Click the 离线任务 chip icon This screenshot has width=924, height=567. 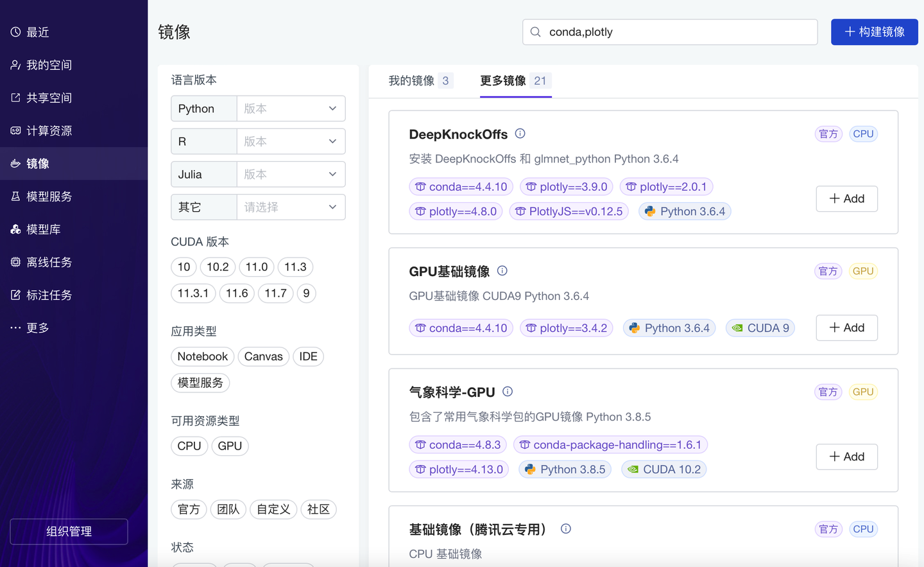tap(15, 262)
